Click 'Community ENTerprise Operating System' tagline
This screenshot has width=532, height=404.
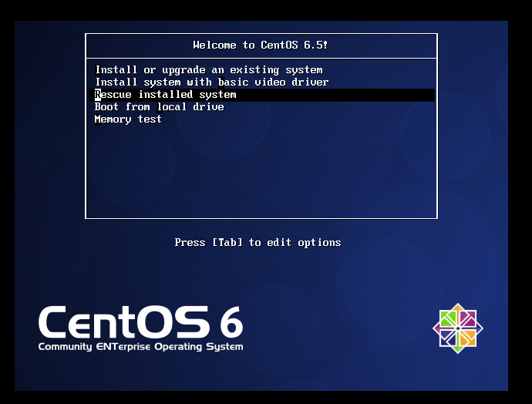141,347
